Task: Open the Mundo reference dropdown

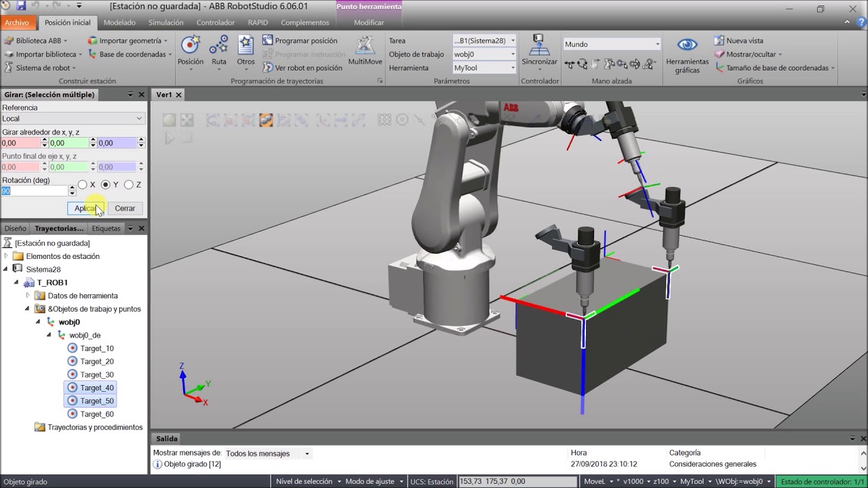Action: [612, 44]
